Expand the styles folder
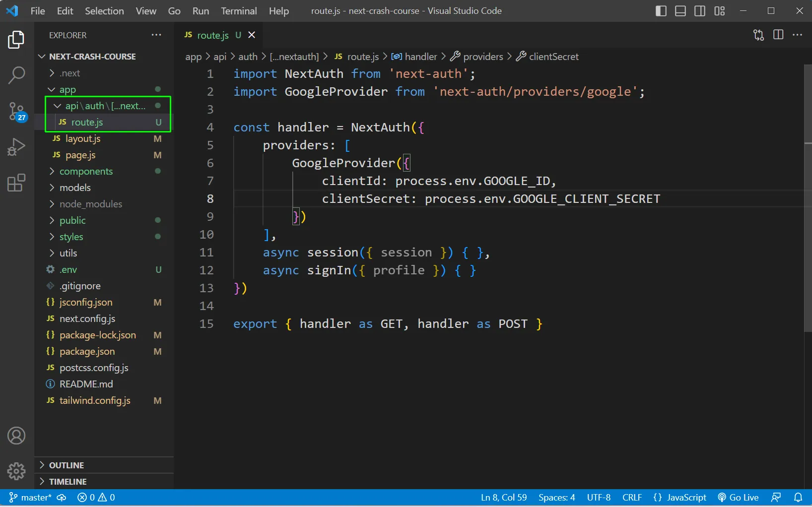Screen dimensions: 812x507 point(104,237)
